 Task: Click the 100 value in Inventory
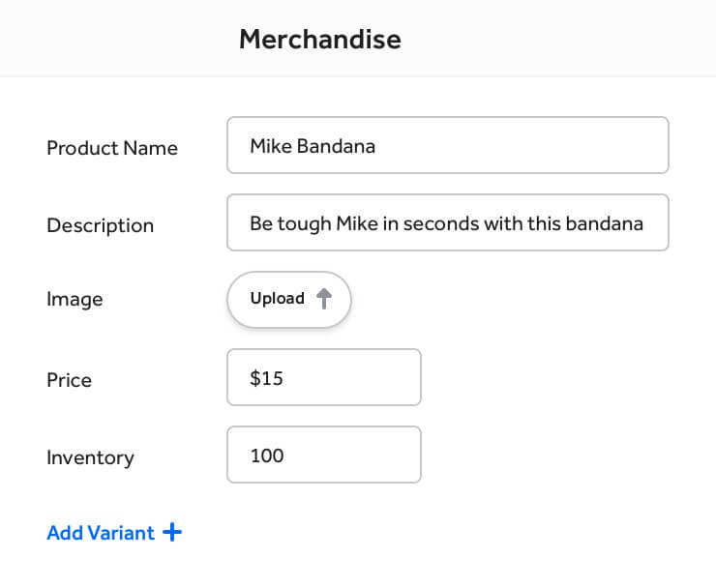(x=267, y=456)
